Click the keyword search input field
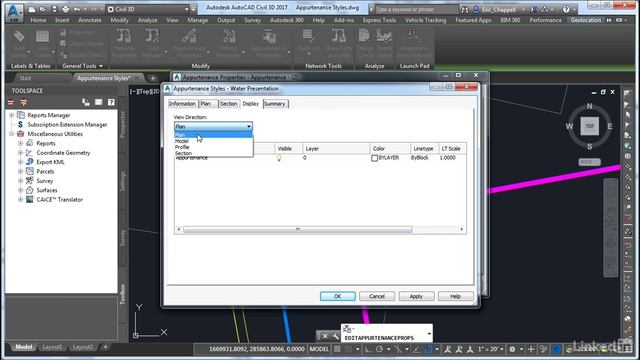 tap(416, 9)
